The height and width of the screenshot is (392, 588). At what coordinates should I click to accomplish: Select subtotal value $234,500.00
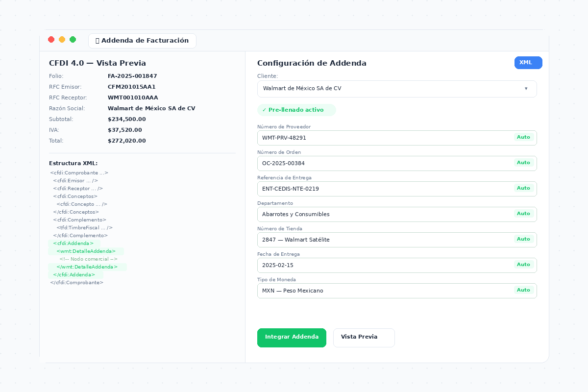(x=127, y=119)
